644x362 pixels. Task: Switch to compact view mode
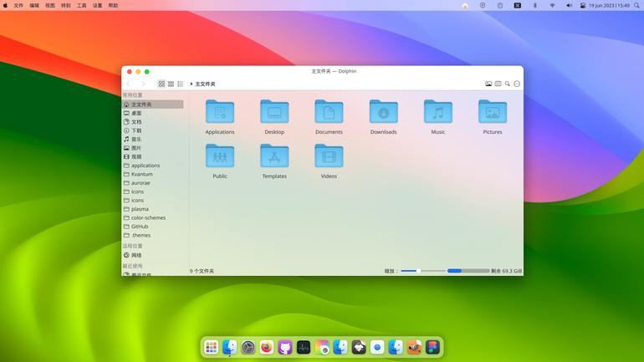coord(171,84)
